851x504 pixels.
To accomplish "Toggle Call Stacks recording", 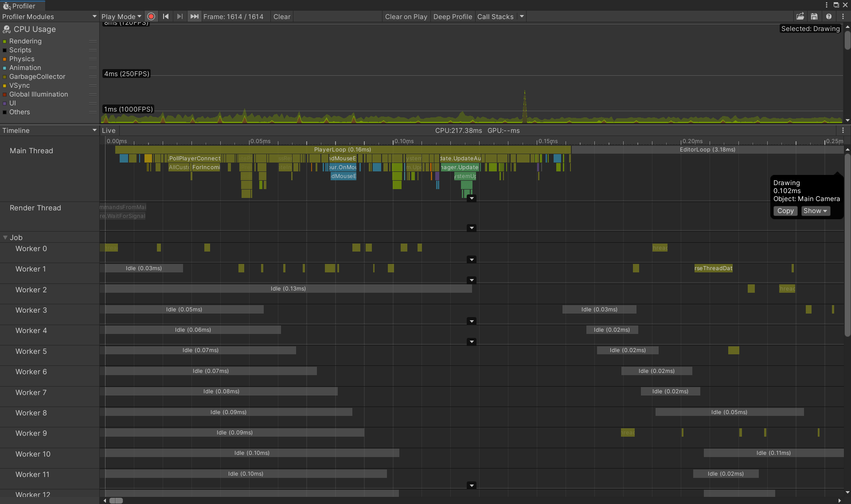I will [x=495, y=16].
